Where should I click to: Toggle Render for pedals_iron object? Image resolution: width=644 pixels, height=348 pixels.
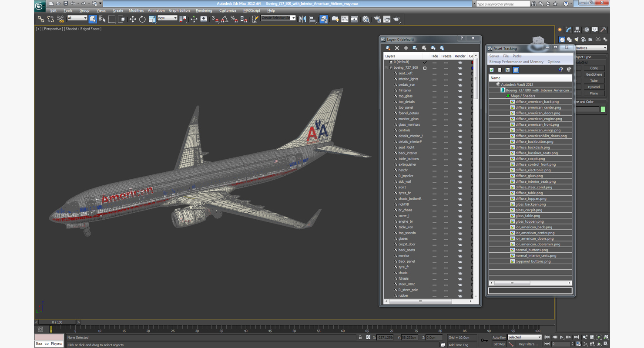pos(460,85)
